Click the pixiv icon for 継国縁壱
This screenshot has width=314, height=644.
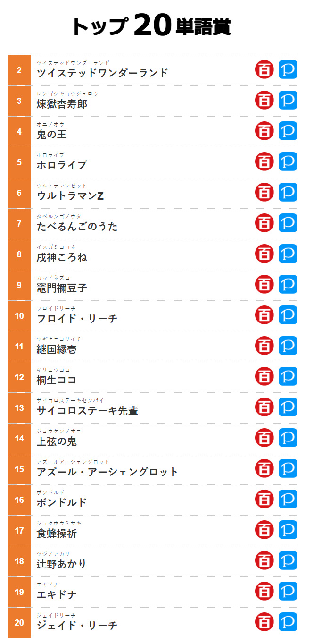(288, 346)
